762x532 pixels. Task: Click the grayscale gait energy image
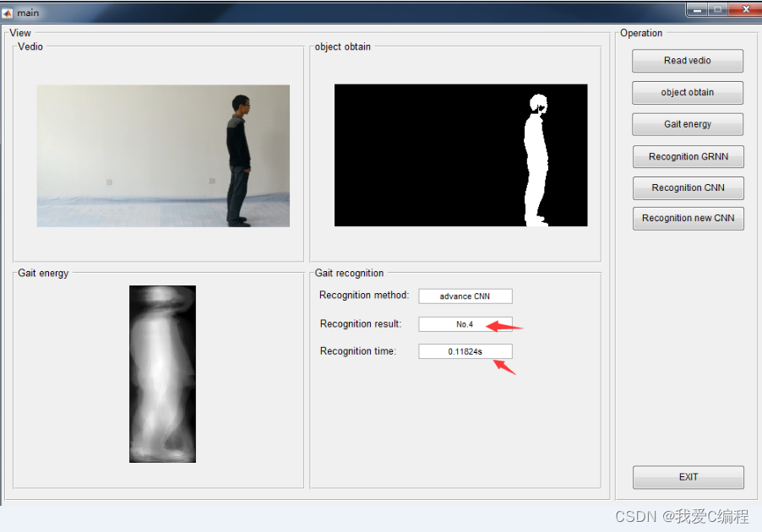tap(162, 373)
